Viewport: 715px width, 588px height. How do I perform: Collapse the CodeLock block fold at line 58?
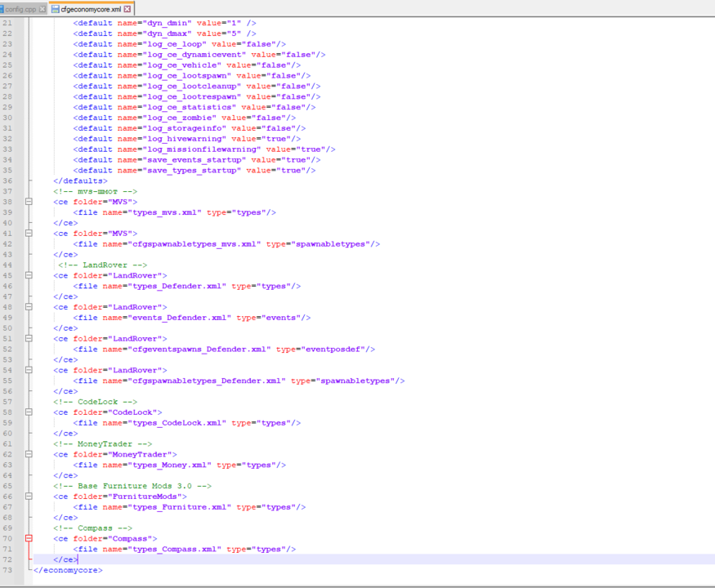click(29, 412)
